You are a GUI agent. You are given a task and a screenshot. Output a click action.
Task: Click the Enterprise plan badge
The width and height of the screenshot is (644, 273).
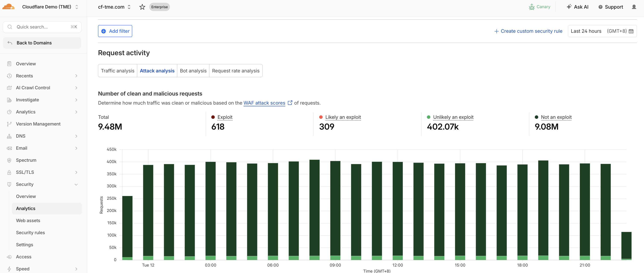pos(160,7)
